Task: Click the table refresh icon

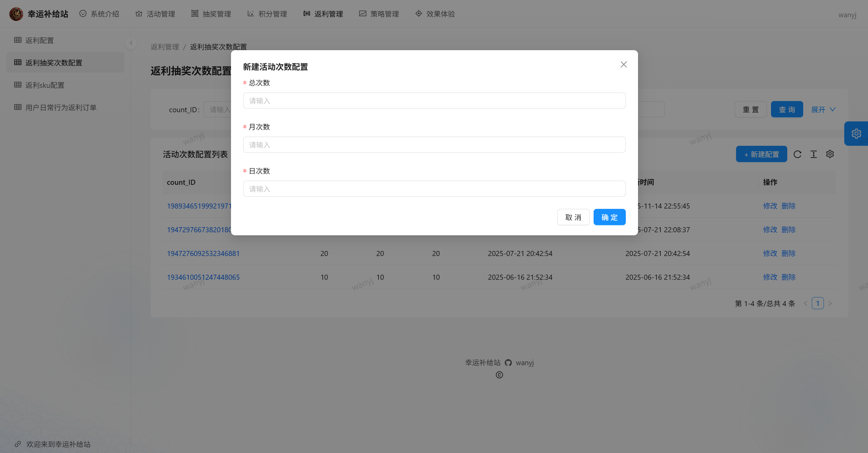Action: pyautogui.click(x=797, y=154)
